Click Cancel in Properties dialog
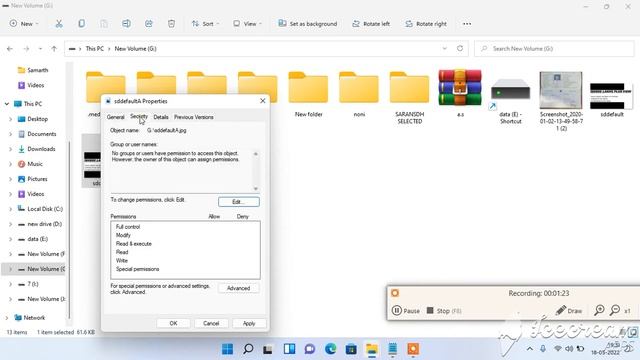The height and width of the screenshot is (360, 640). tap(211, 323)
